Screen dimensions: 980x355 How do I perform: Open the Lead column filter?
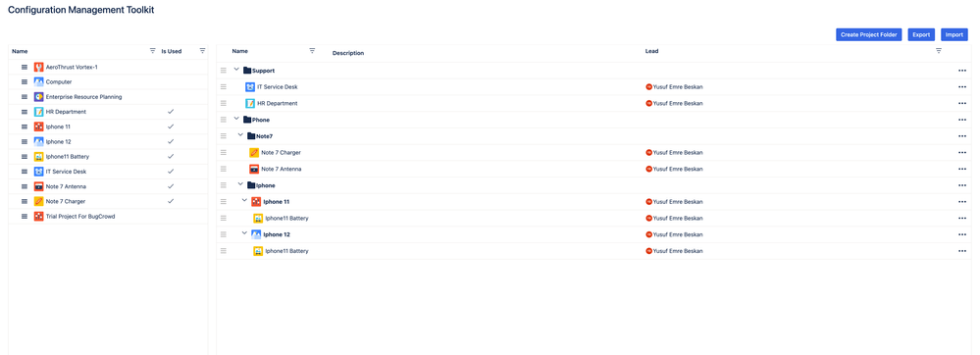coord(938,51)
